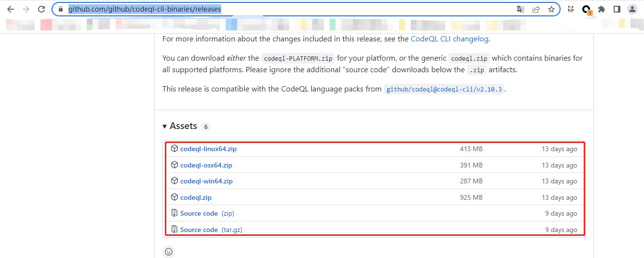
Task: Click the package icon beside codeql-linux64.zip
Action: [174, 149]
